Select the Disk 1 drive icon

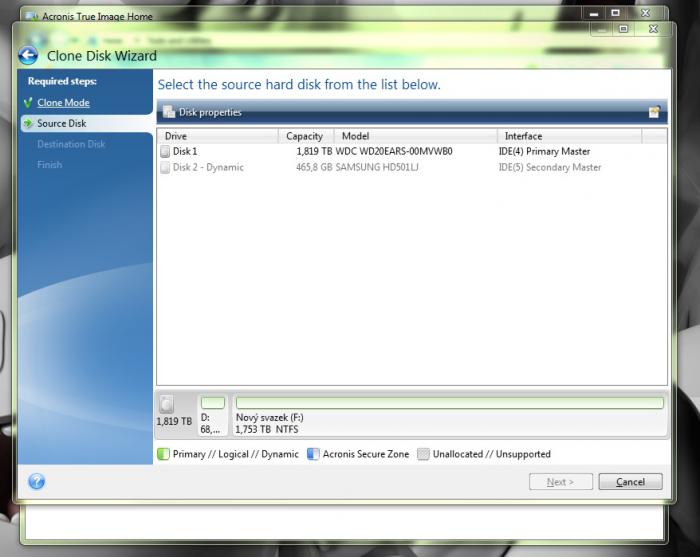166,152
